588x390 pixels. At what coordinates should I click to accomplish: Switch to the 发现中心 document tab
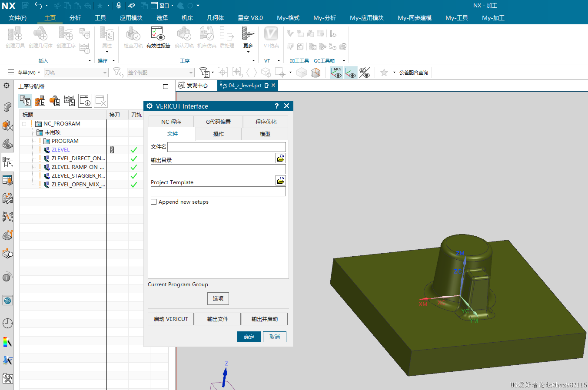[x=193, y=86]
